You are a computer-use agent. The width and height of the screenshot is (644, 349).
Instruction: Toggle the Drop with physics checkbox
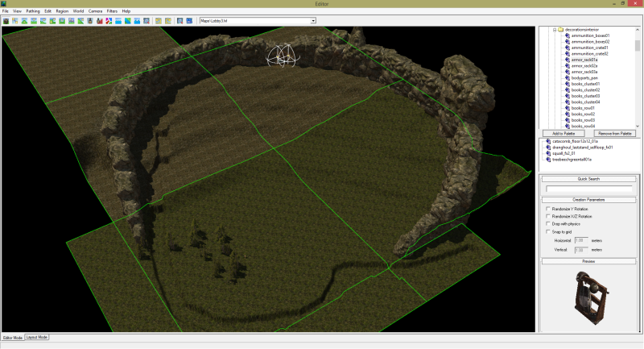(x=548, y=224)
